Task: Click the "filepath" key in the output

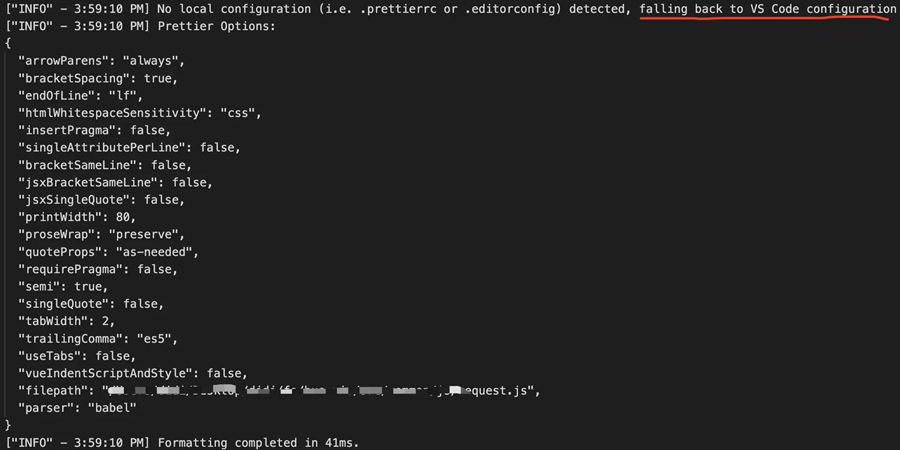Action: 53,390
